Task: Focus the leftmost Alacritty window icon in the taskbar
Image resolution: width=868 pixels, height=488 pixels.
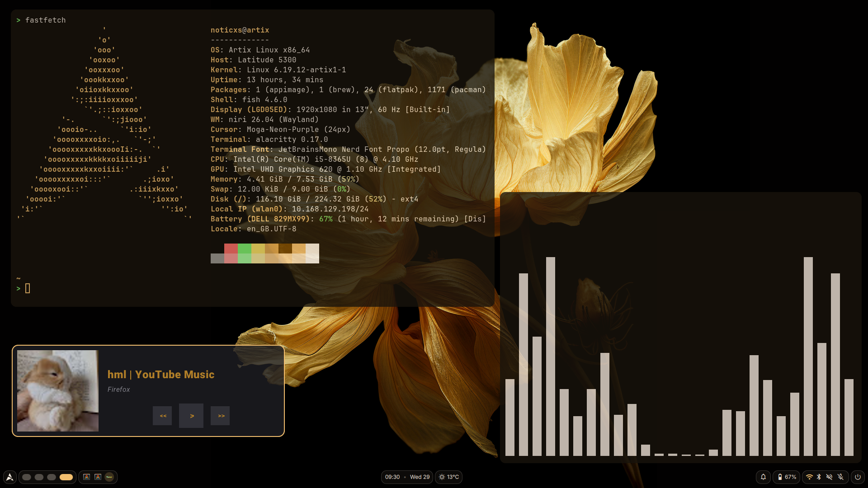Action: click(x=86, y=477)
